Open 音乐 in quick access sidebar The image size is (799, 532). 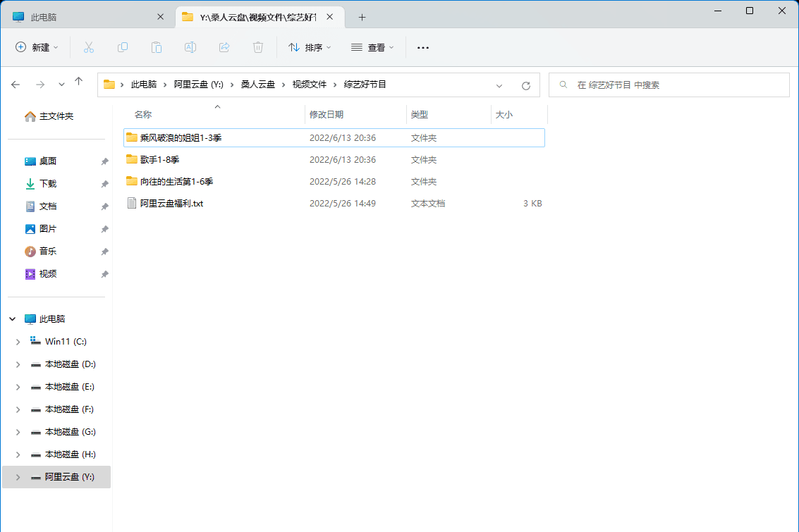(x=48, y=251)
